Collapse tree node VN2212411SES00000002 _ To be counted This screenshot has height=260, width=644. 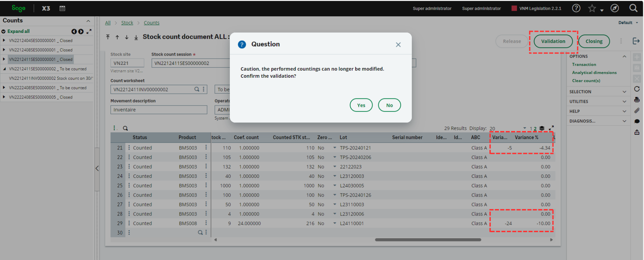[4, 69]
